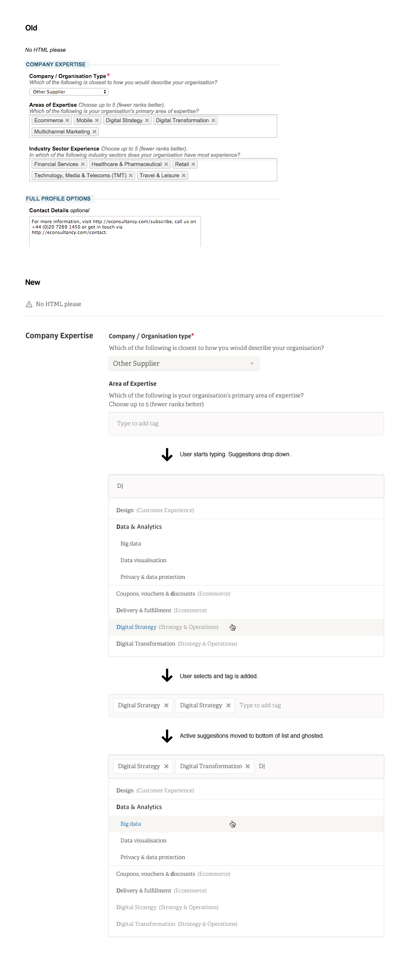Select Data & Analytics category heading
The height and width of the screenshot is (980, 417).
(x=139, y=527)
